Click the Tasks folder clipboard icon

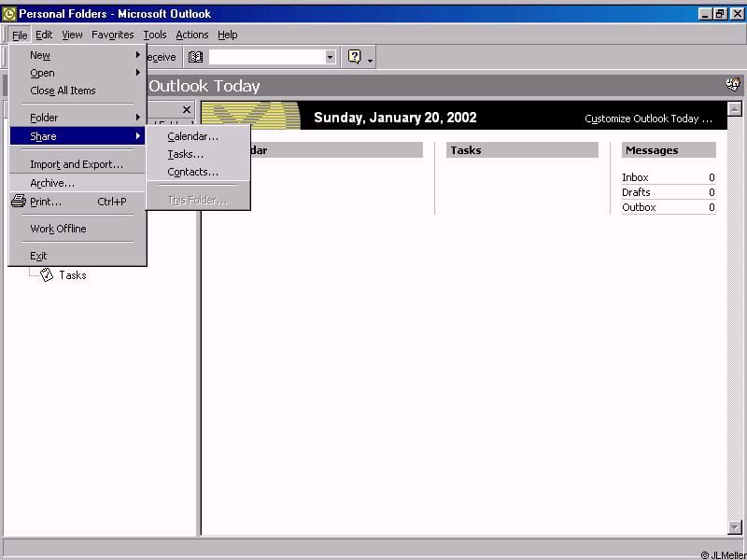click(x=47, y=274)
